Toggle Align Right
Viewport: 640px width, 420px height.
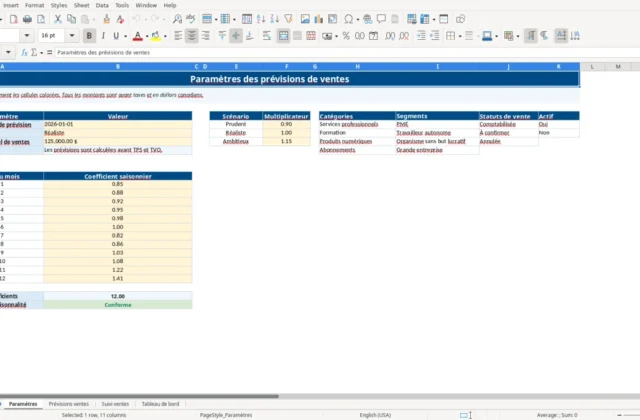pos(205,36)
